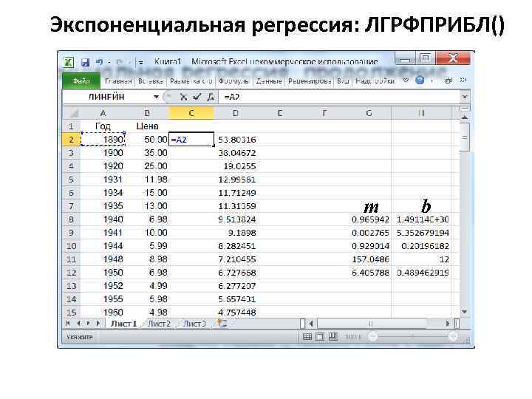Screen dimensions: 532x399
Task: Click cell containing 53.80316
Action: click(x=236, y=140)
